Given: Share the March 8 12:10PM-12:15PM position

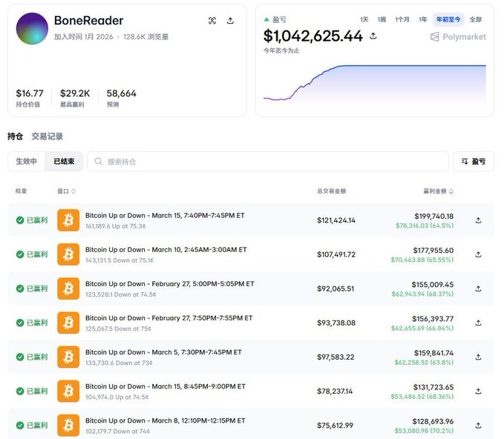Looking at the screenshot, I should coord(478,426).
